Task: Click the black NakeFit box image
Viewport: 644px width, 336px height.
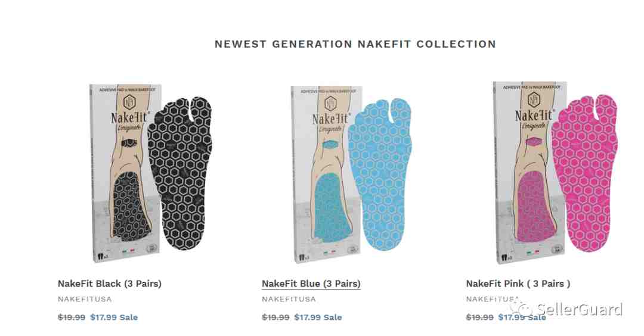Action: tap(125, 173)
